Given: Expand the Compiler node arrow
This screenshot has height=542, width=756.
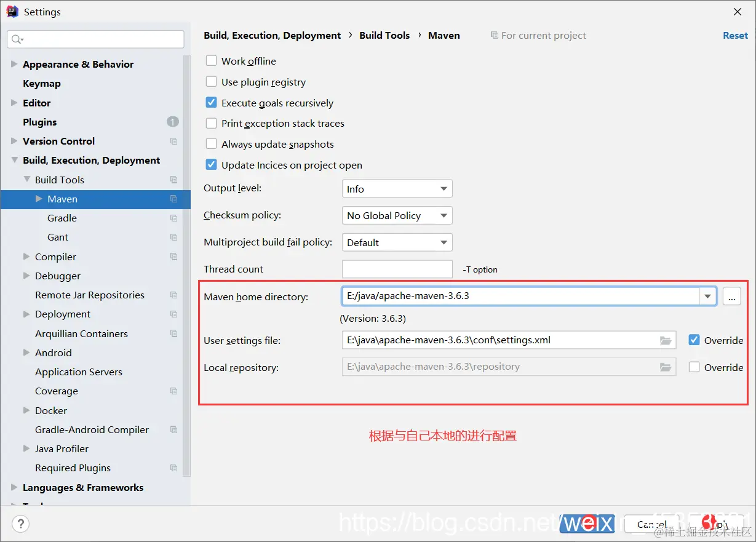Looking at the screenshot, I should coord(26,257).
